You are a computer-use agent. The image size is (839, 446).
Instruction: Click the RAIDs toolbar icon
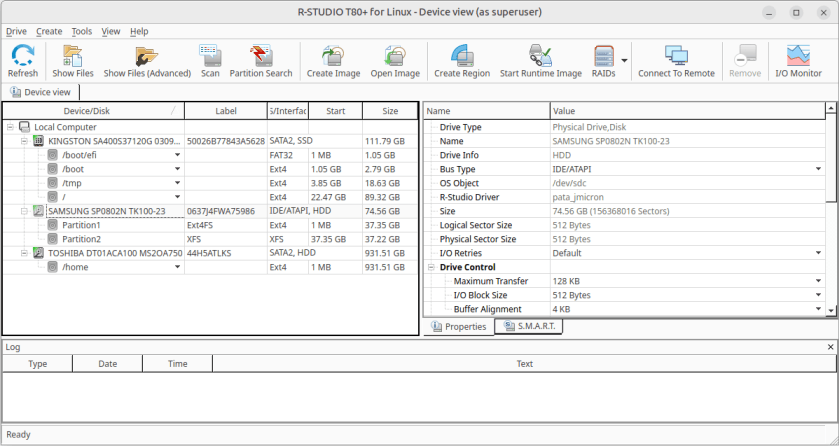[x=604, y=56]
